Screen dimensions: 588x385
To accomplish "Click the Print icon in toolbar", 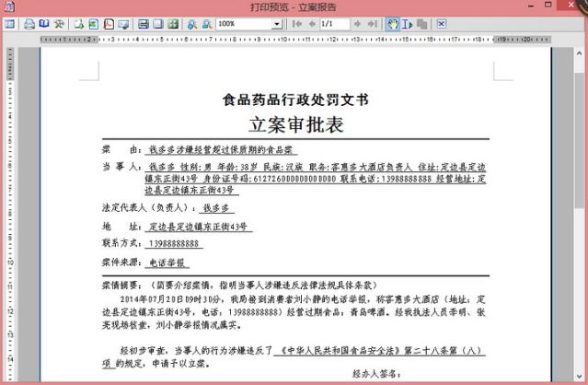I will click(x=29, y=24).
